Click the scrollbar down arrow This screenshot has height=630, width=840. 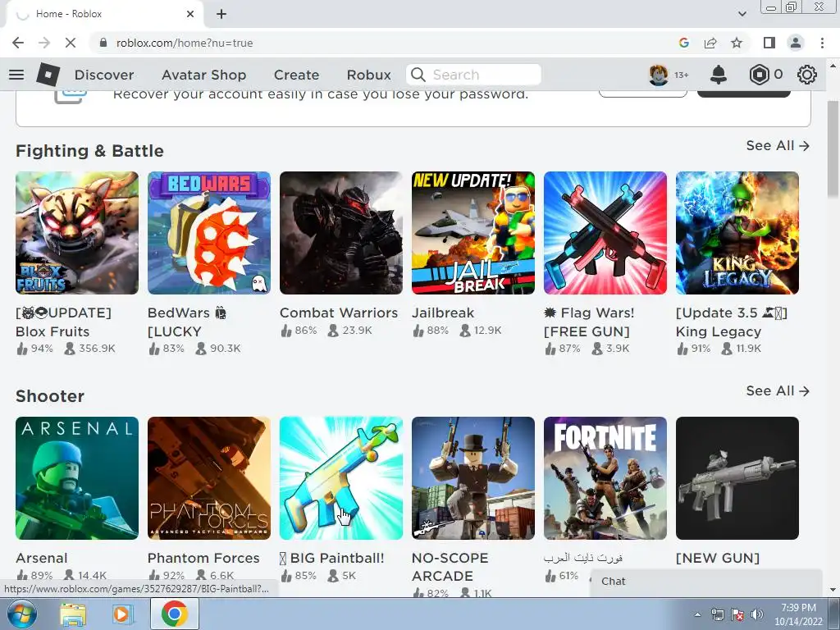pos(833,590)
